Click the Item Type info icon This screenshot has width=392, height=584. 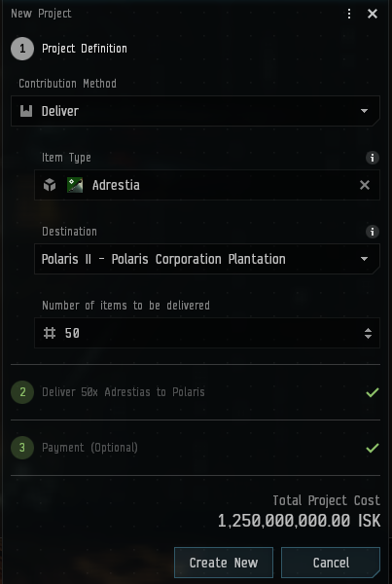[372, 158]
